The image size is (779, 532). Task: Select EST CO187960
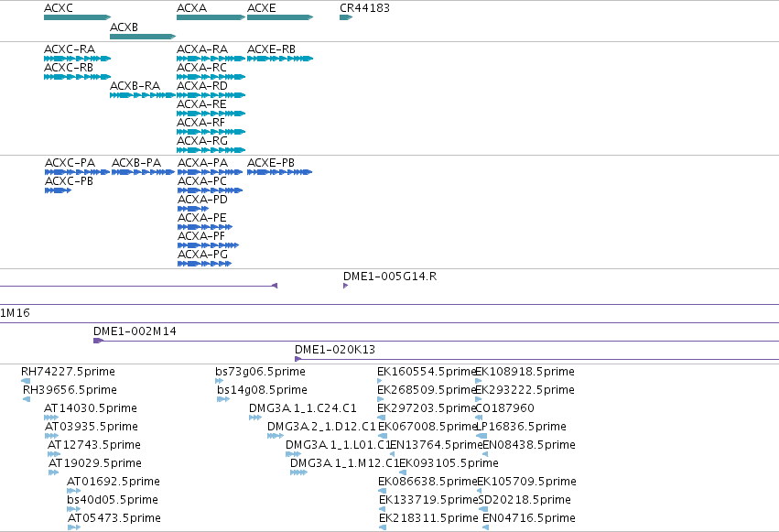pos(479,418)
